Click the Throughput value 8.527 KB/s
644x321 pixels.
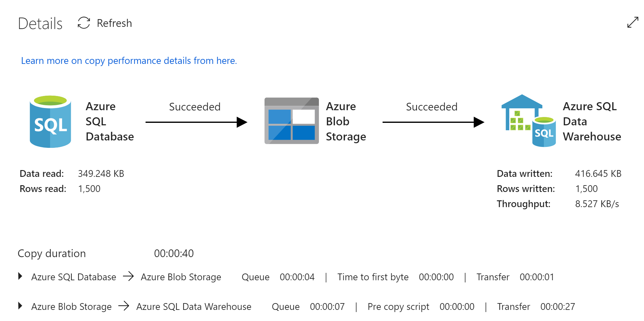tap(597, 204)
